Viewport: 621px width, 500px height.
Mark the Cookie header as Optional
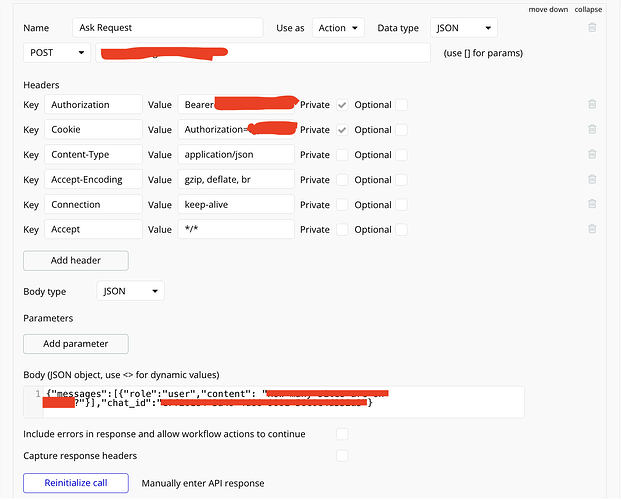(x=401, y=130)
